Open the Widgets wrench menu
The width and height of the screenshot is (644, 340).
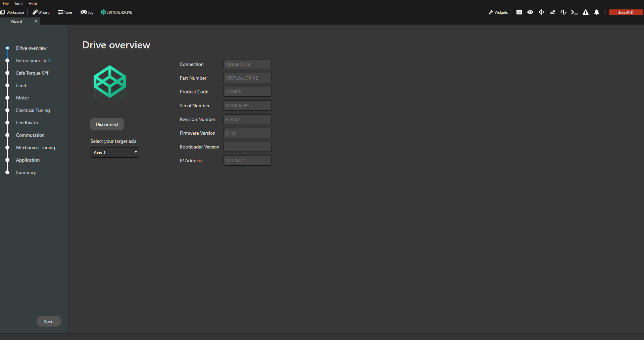(498, 12)
